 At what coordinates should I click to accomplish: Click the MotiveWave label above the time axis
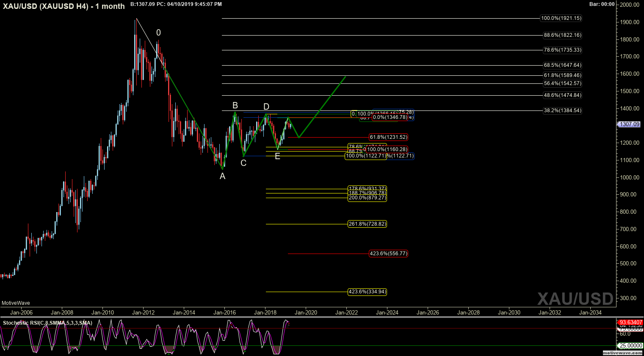point(16,303)
